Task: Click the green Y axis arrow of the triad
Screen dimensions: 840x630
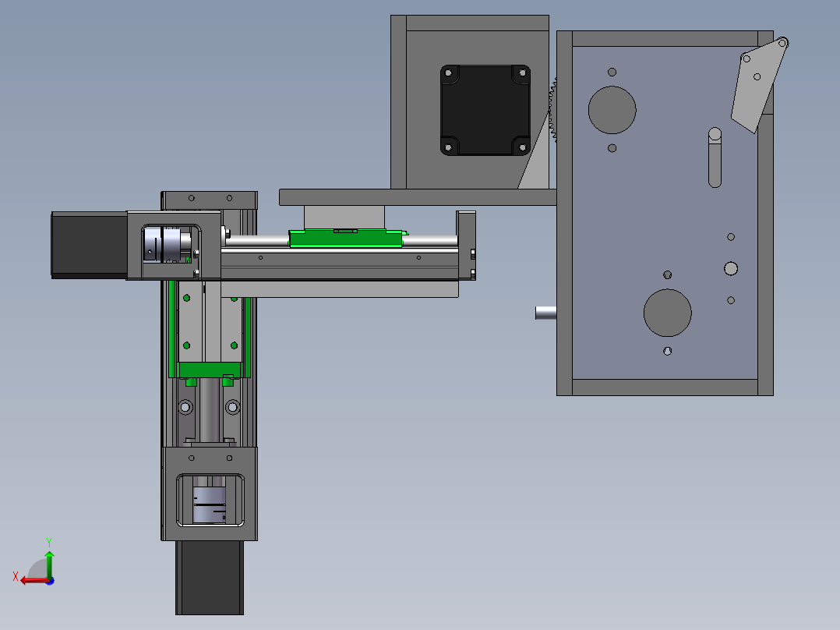Action: point(49,564)
